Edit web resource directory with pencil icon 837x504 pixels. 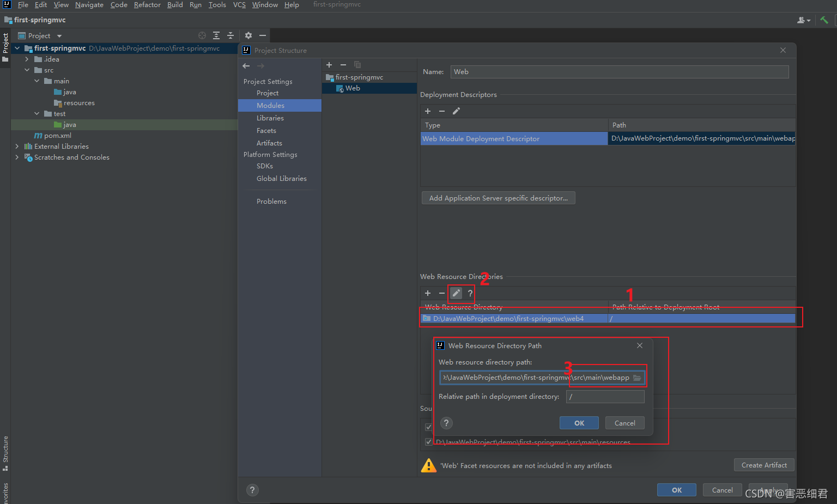(x=456, y=293)
